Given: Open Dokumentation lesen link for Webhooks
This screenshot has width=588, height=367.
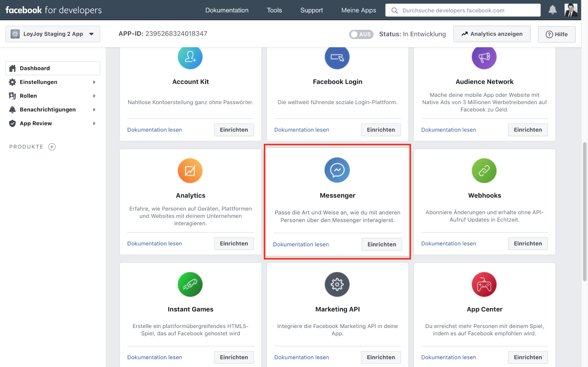Looking at the screenshot, I should click(x=448, y=243).
